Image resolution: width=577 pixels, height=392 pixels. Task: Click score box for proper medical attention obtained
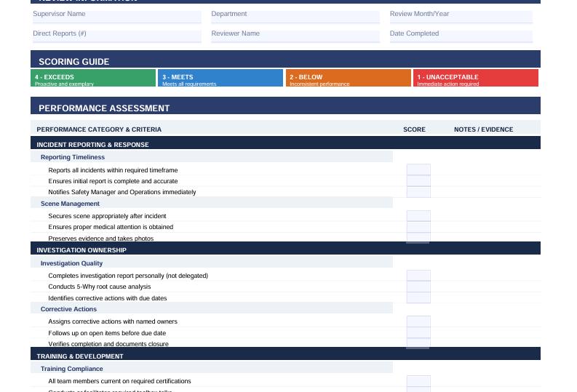click(418, 227)
